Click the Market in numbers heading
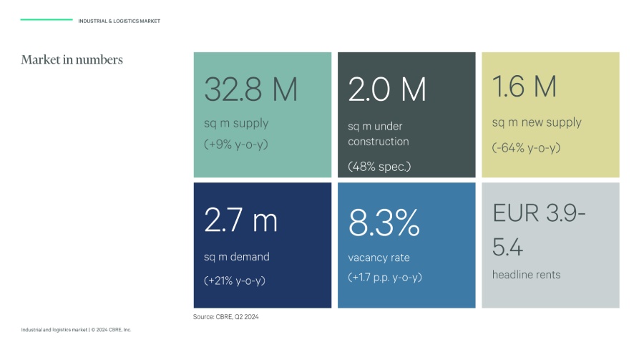This screenshot has height=347, width=644. [72, 60]
